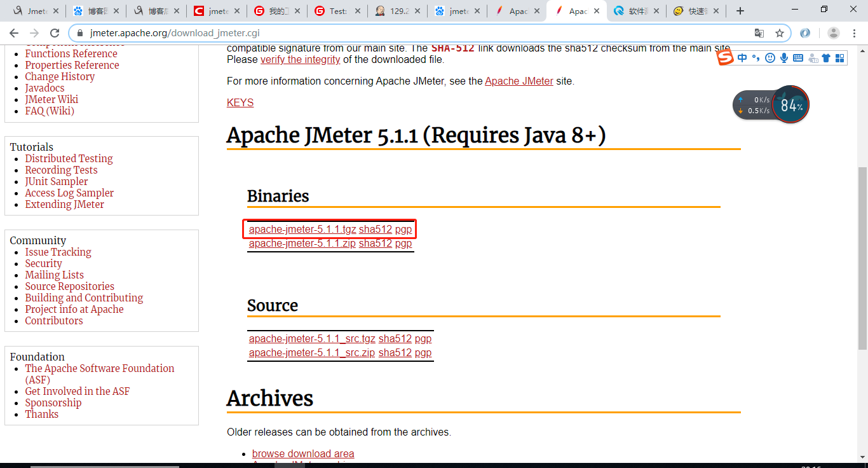Viewport: 868px width, 468px height.
Task: Open the Sogou toolbox grid icon
Action: 840,57
